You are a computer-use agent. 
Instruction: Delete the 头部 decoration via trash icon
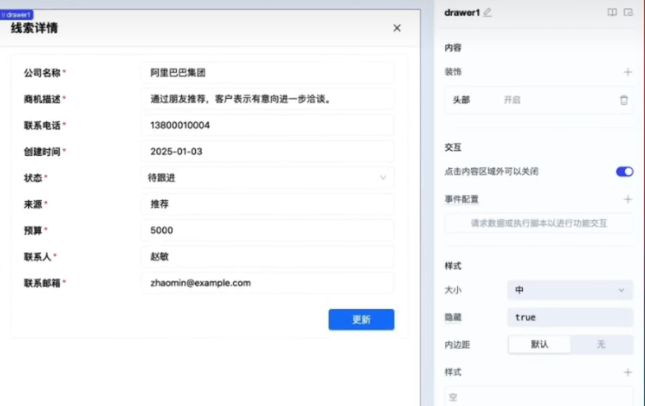tap(624, 100)
